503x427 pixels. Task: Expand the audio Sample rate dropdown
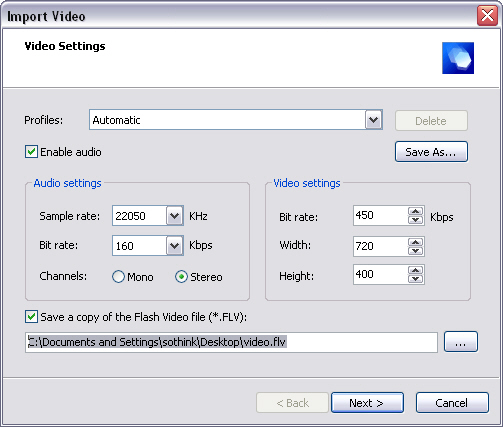coord(174,216)
